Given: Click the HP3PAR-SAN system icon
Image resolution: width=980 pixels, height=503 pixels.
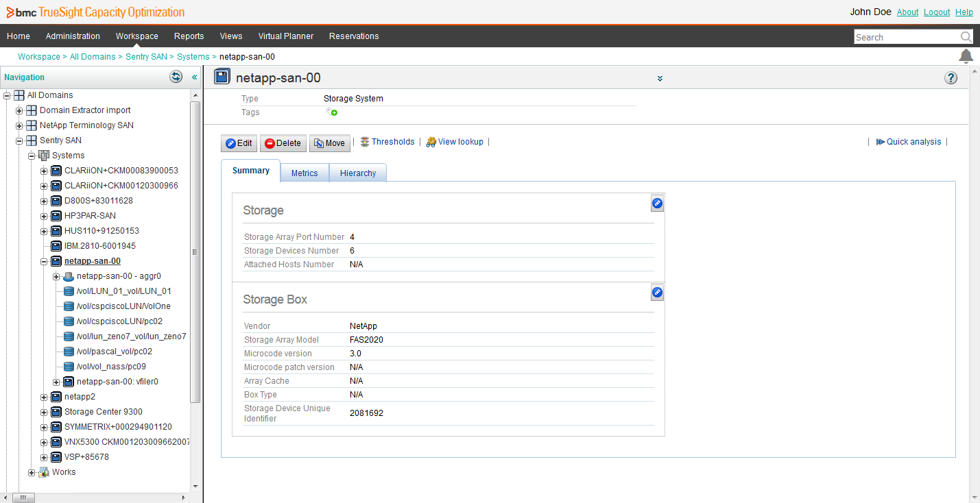Looking at the screenshot, I should (56, 216).
